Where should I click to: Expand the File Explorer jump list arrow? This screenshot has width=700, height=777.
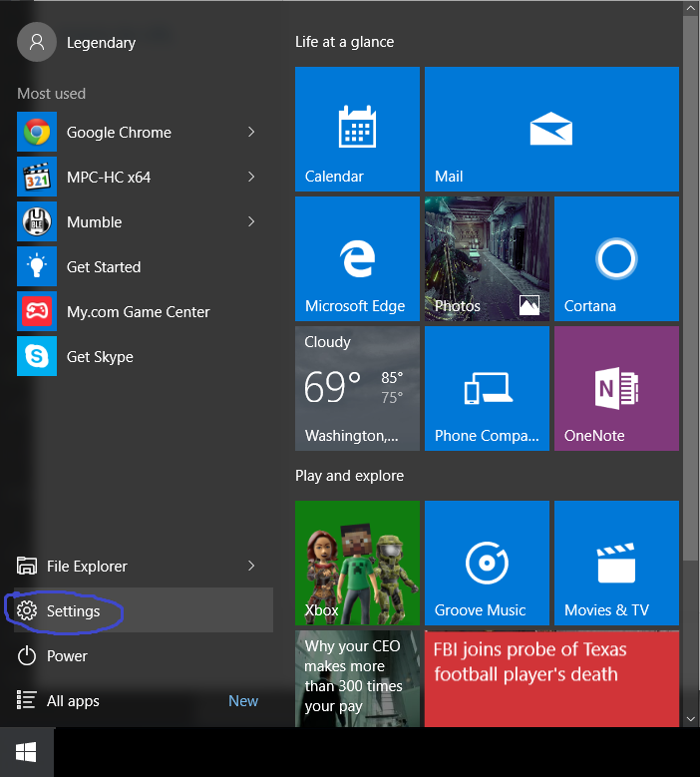point(251,566)
